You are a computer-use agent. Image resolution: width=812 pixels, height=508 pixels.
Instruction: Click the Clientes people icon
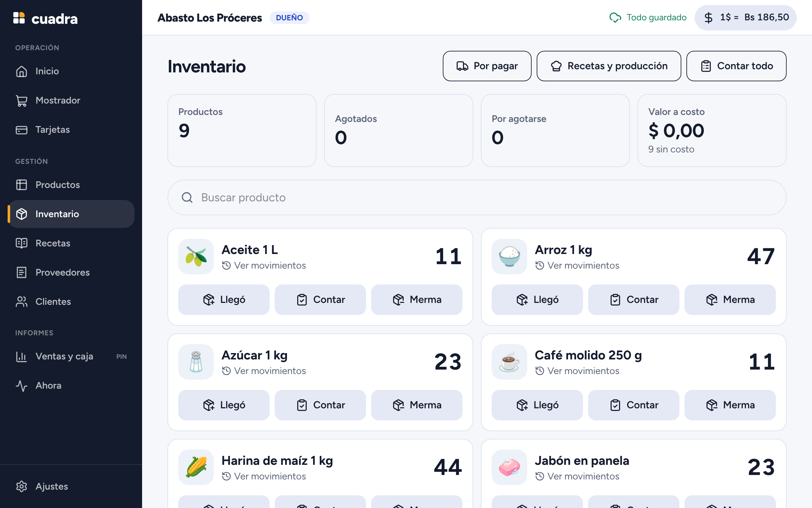(x=22, y=302)
